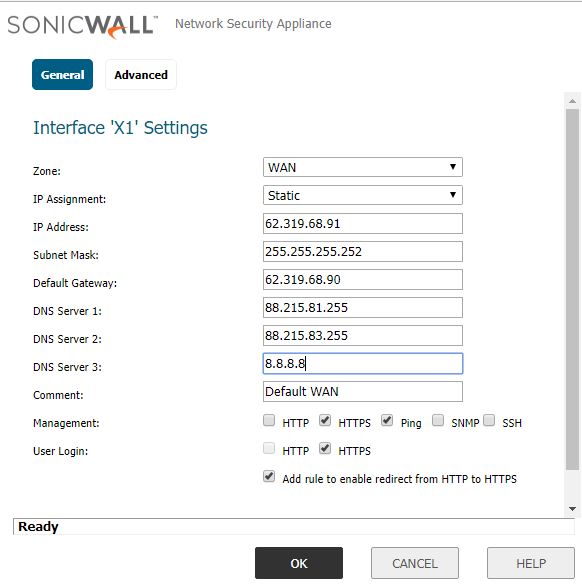Enable HTTP management checkbox

269,420
